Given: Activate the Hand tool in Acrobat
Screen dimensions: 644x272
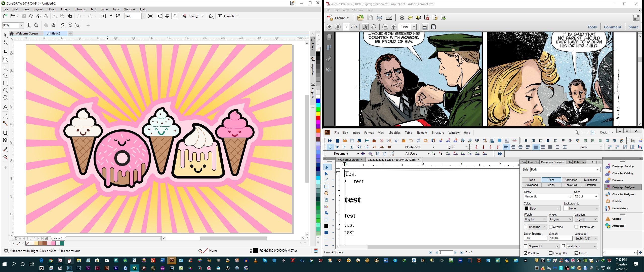Looking at the screenshot, I should tap(374, 27).
